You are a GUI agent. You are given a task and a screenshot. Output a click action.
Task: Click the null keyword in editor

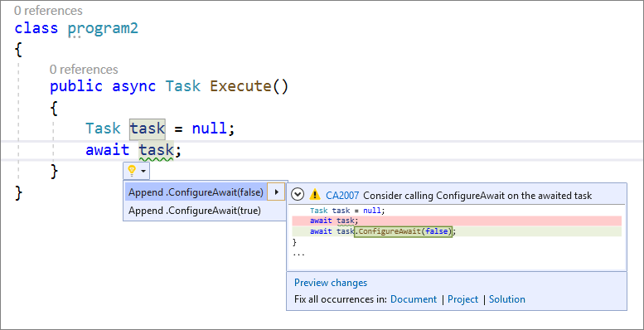point(209,129)
